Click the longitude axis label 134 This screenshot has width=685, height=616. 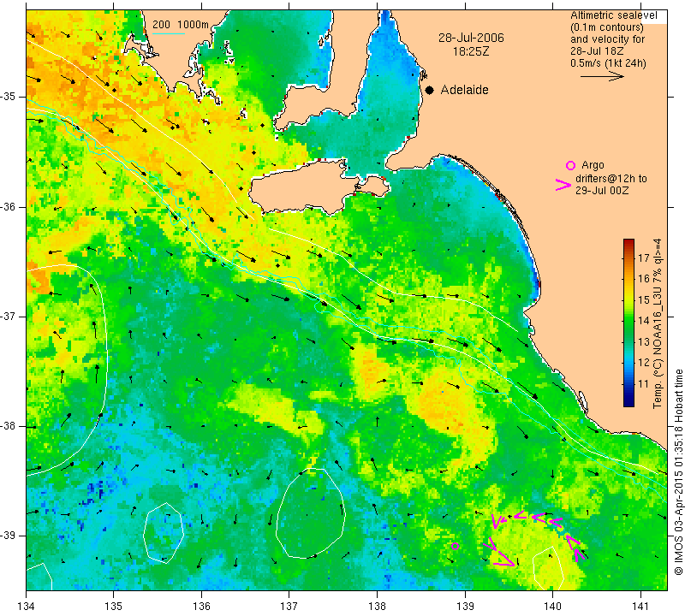(27, 607)
